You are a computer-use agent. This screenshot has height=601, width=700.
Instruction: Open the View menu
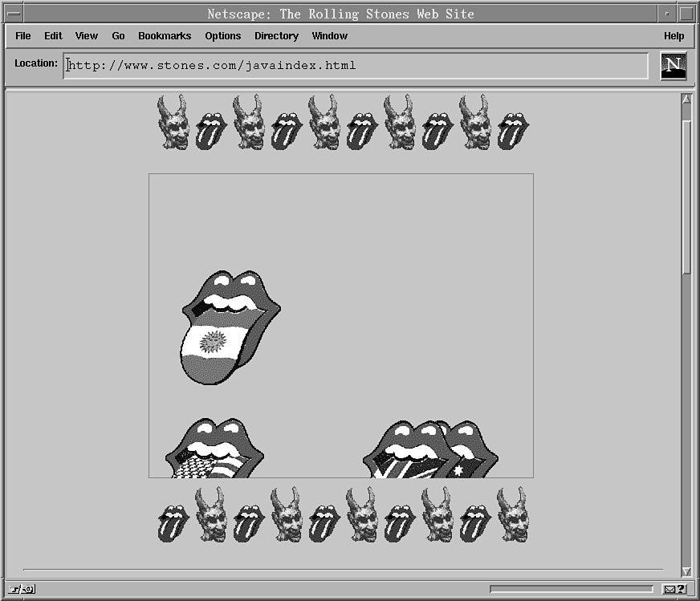86,36
